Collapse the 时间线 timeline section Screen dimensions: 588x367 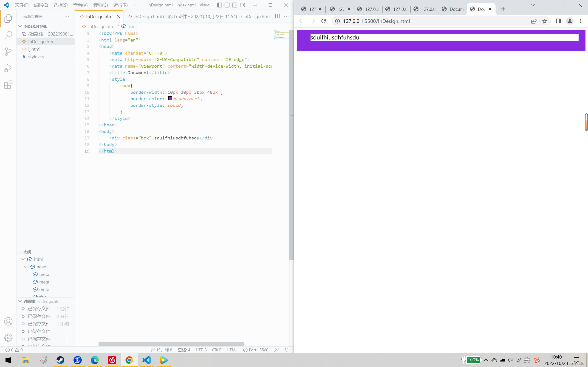click(20, 301)
